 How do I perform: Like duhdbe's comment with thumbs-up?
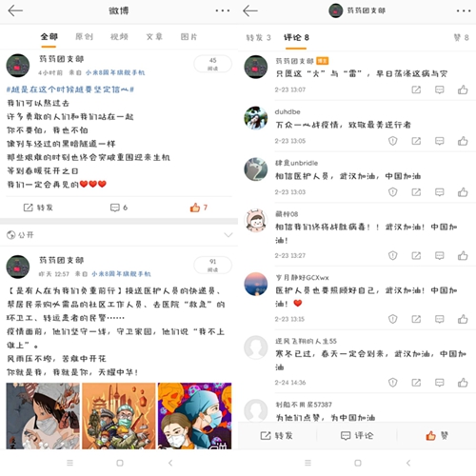463,141
